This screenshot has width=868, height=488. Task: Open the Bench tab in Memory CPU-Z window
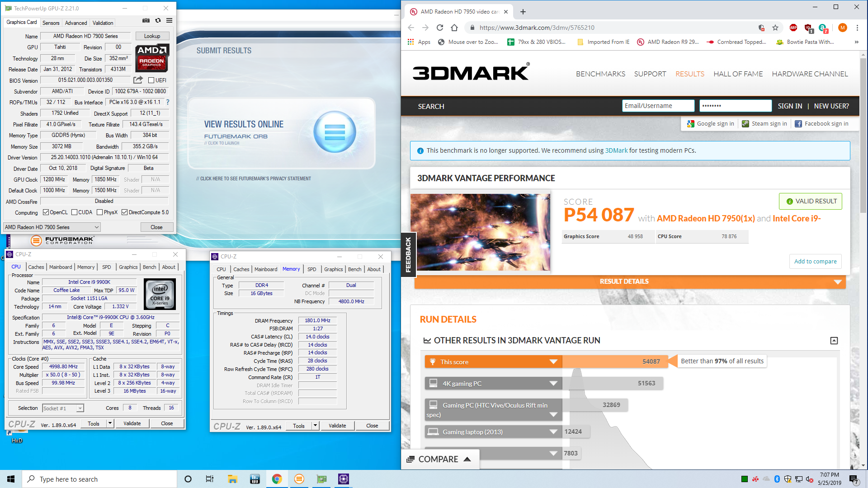(x=354, y=269)
